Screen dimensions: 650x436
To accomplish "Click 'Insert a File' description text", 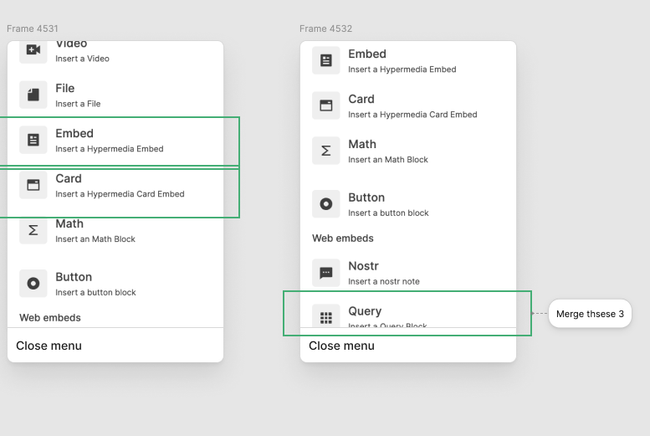I will 78,104.
